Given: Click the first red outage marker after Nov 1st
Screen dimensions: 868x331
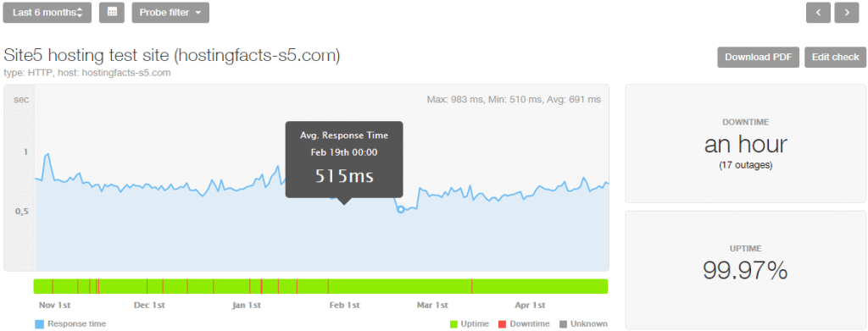Looking at the screenshot, I should [x=53, y=286].
